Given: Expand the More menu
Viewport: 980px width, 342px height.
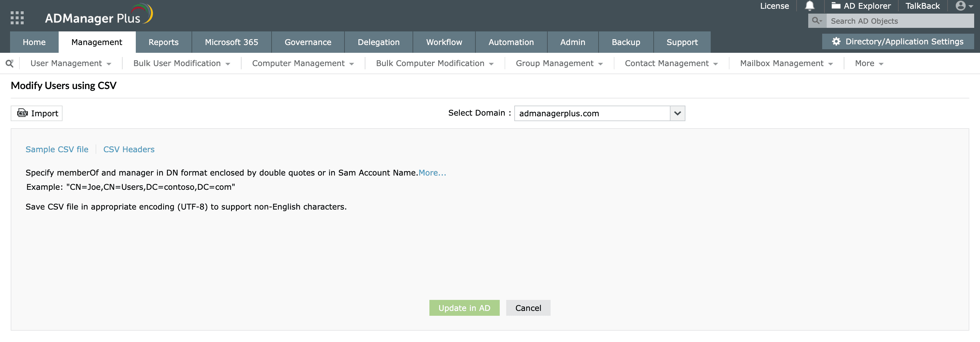Looking at the screenshot, I should [869, 63].
